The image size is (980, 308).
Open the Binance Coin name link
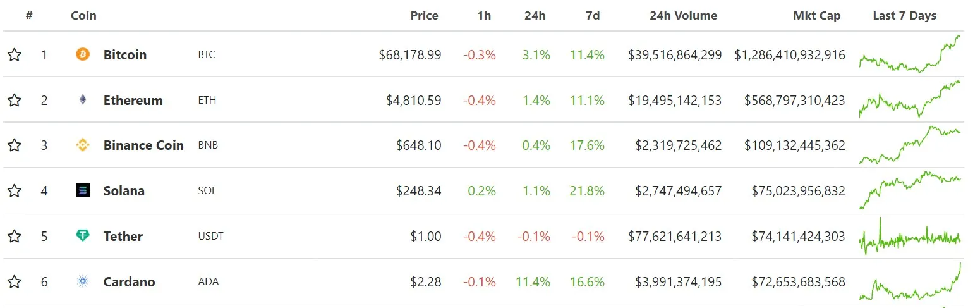tap(143, 145)
